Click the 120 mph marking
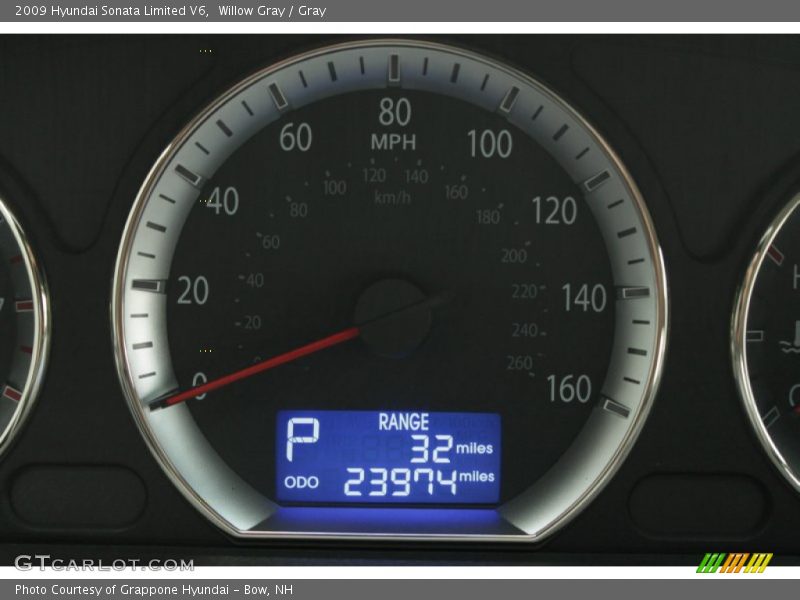This screenshot has height=600, width=800. coord(554,210)
